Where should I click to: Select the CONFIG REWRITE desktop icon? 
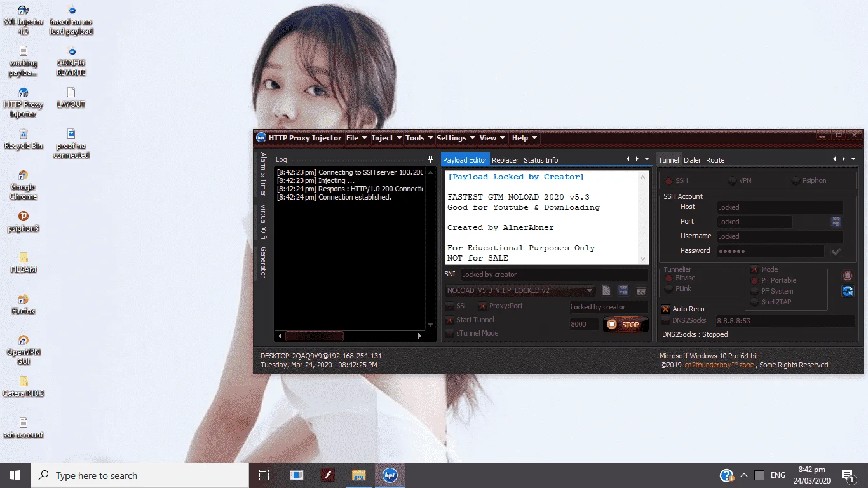click(x=71, y=62)
